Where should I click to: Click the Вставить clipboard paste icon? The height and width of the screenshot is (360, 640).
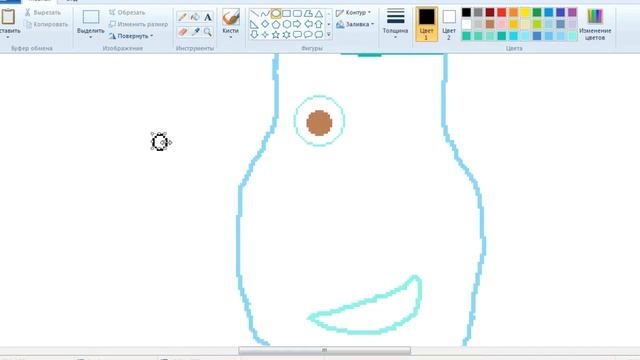(x=8, y=17)
